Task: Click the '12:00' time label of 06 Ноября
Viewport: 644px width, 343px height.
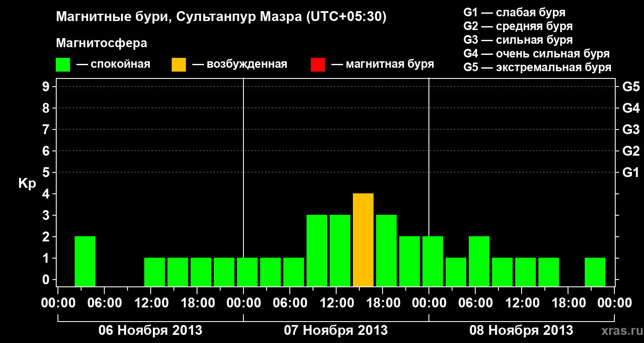Action: (151, 303)
